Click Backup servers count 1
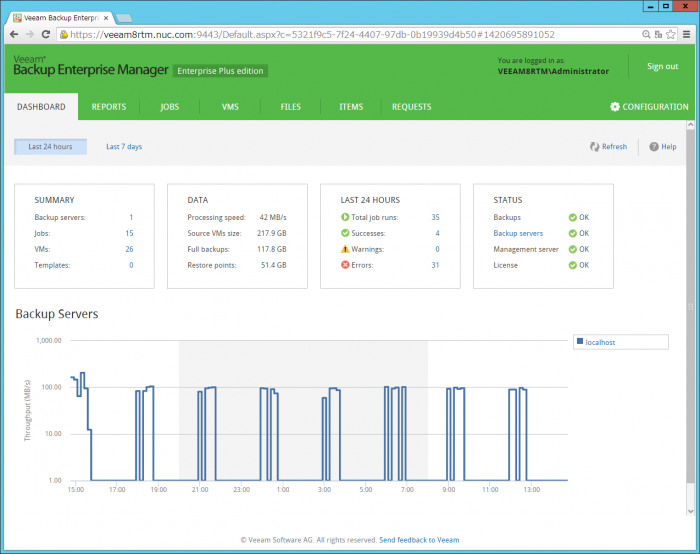700x554 pixels. click(131, 217)
